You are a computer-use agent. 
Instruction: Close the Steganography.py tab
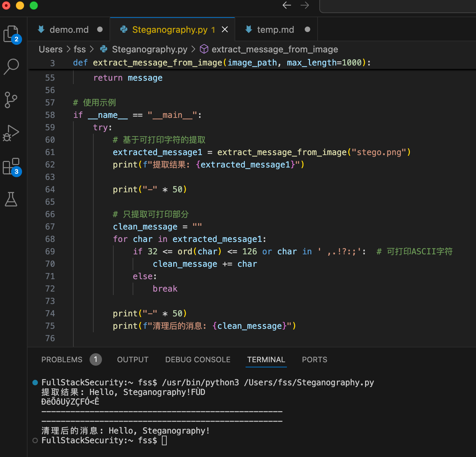(x=225, y=30)
